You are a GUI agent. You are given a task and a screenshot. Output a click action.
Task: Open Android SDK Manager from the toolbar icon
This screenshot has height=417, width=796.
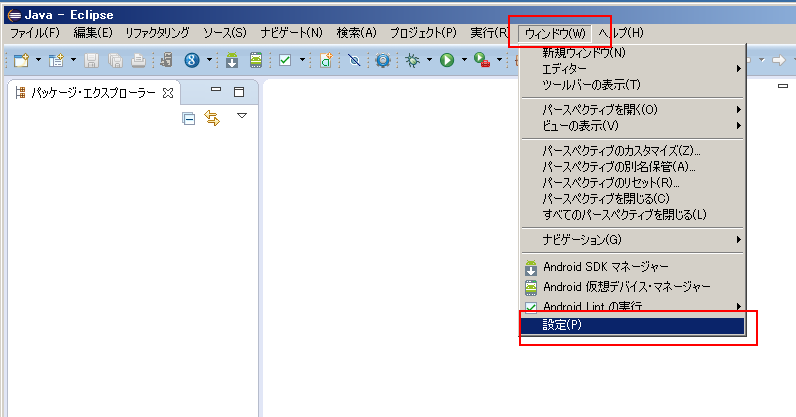(232, 60)
